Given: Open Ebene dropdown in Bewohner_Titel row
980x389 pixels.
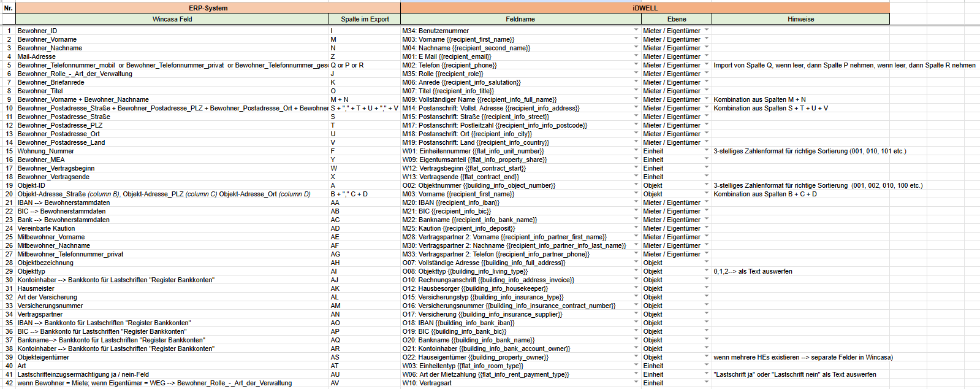Looking at the screenshot, I should point(707,90).
